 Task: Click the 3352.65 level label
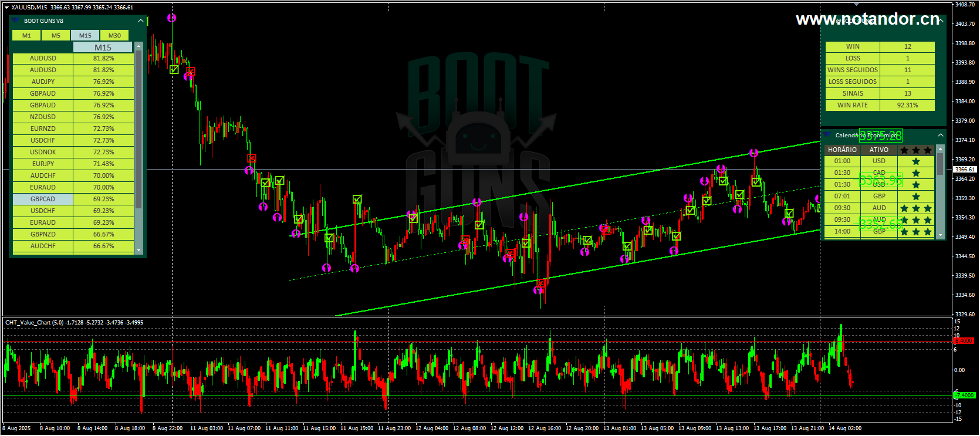[880, 224]
